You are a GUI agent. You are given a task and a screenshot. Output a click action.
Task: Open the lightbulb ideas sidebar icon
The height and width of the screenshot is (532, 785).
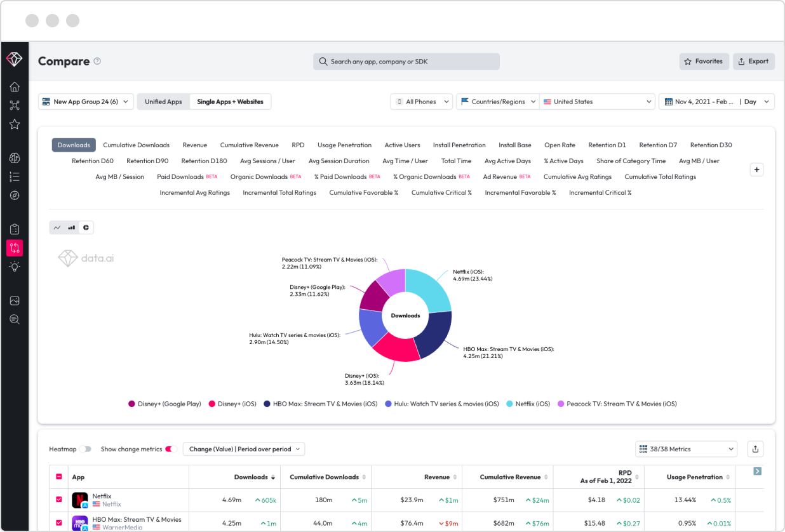coord(15,267)
